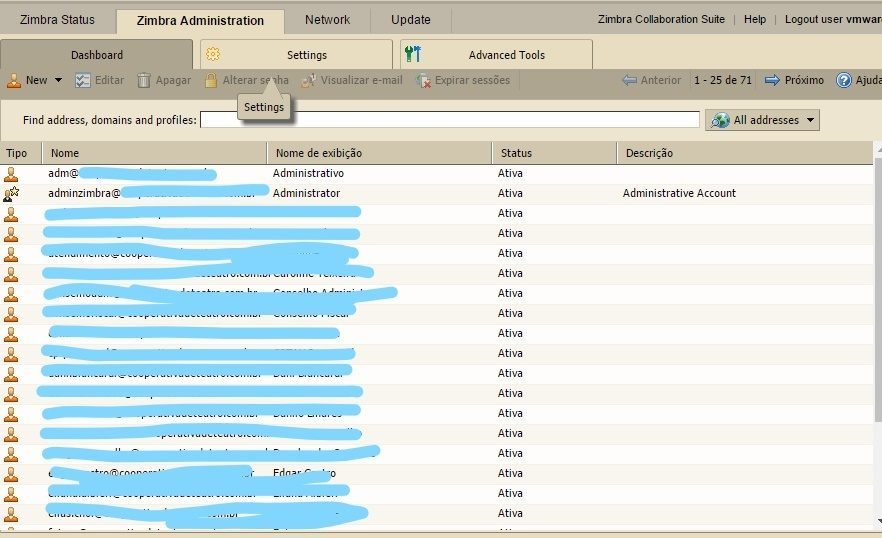Image resolution: width=882 pixels, height=538 pixels.
Task: Select the 'Administrator' display name cell
Action: (307, 193)
